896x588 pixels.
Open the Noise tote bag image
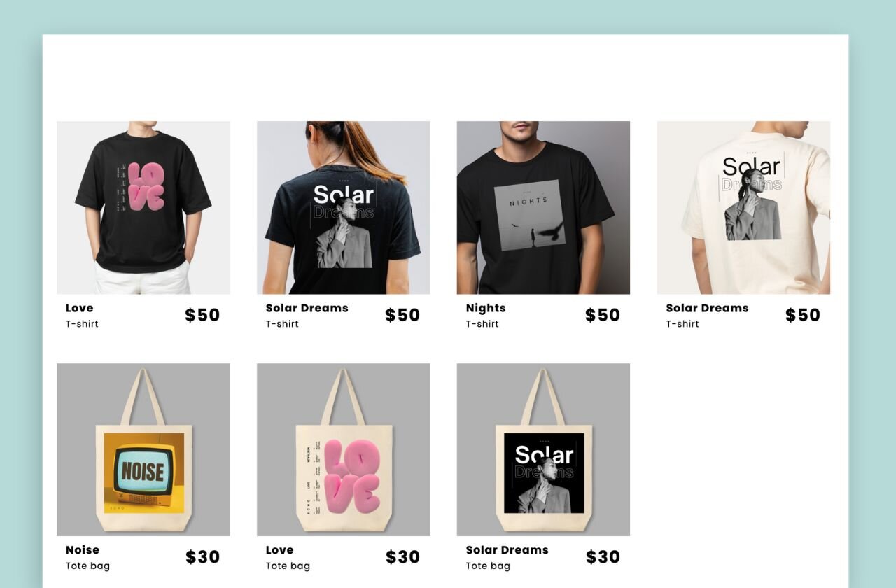(143, 450)
